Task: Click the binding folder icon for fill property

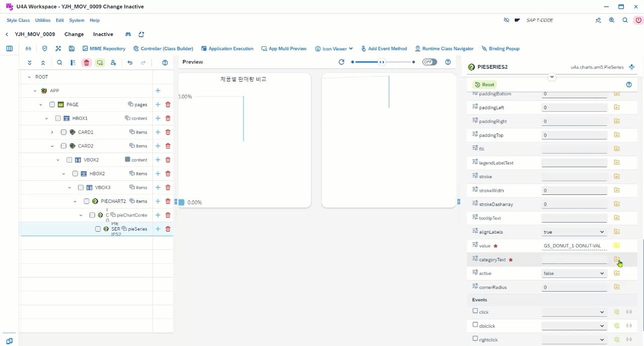Action: click(617, 149)
